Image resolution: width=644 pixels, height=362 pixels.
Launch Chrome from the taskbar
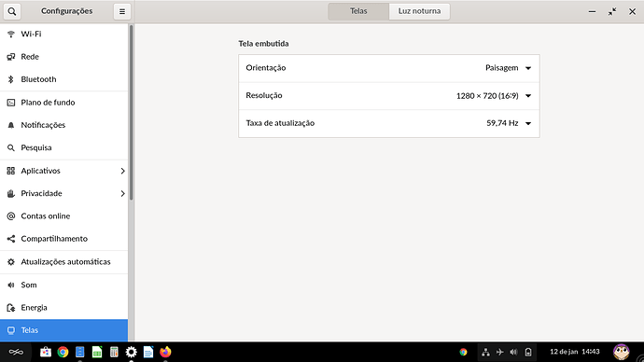pos(63,352)
